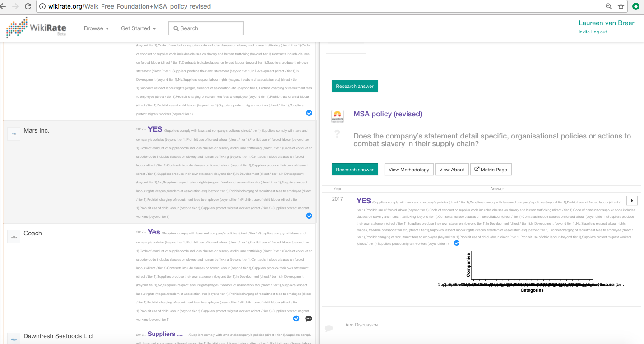Open the View Methodology tab
The width and height of the screenshot is (644, 344).
(x=409, y=170)
